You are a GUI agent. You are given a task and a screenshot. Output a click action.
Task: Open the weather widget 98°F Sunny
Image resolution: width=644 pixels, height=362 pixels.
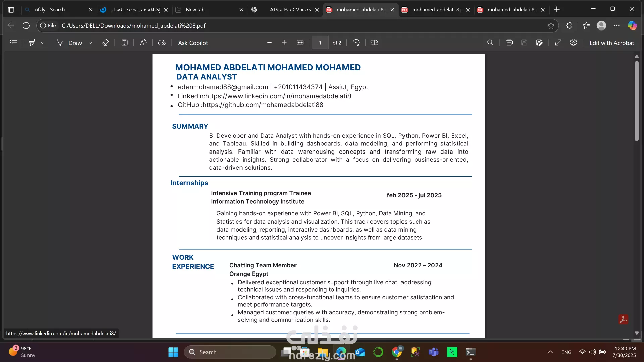22,352
